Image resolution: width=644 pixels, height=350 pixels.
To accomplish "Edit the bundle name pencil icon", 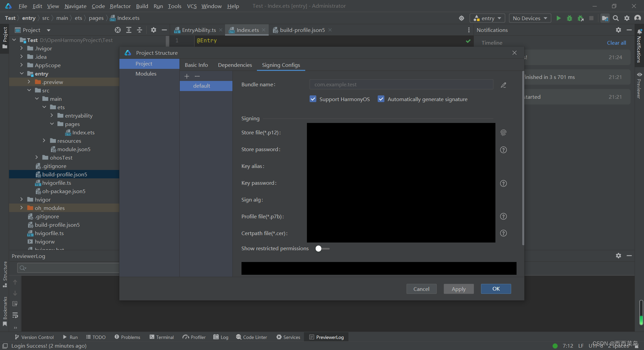I will coord(503,85).
